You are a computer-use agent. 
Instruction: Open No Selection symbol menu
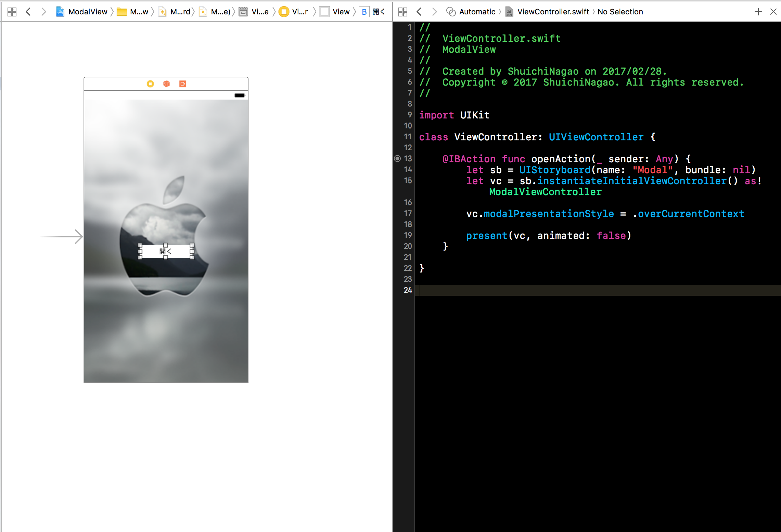[620, 12]
